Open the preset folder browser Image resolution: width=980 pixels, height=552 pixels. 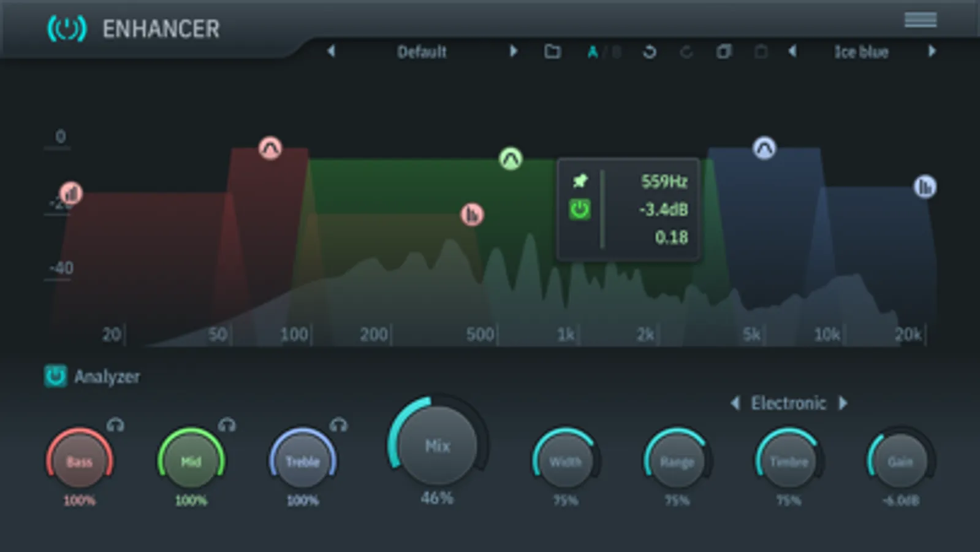pyautogui.click(x=552, y=52)
